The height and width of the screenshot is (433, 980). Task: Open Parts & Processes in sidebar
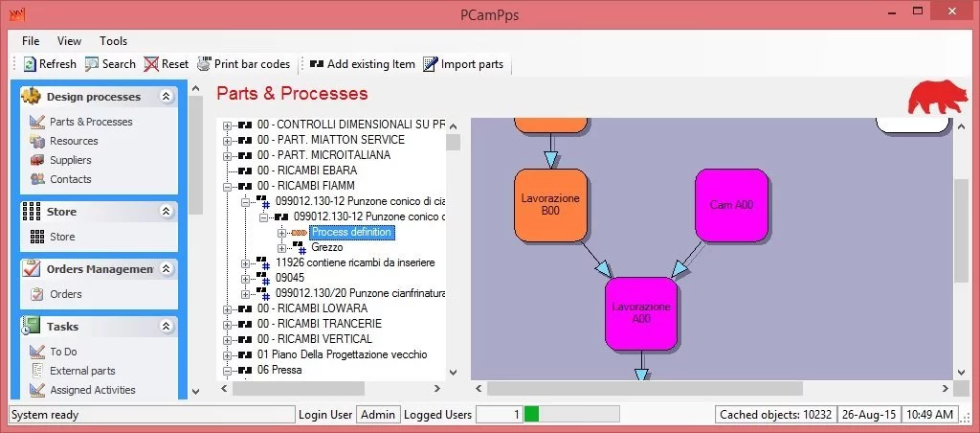click(x=91, y=122)
